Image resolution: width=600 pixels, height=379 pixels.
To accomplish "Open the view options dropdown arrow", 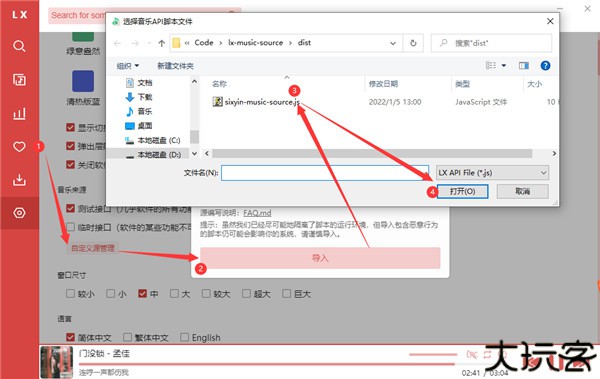I will (504, 66).
